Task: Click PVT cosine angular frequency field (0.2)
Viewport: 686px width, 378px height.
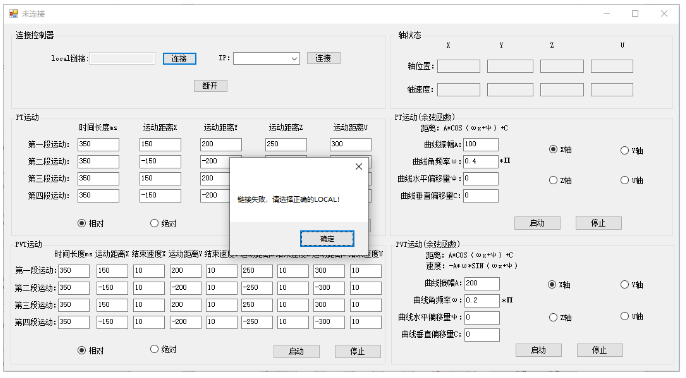Action: pos(482,301)
